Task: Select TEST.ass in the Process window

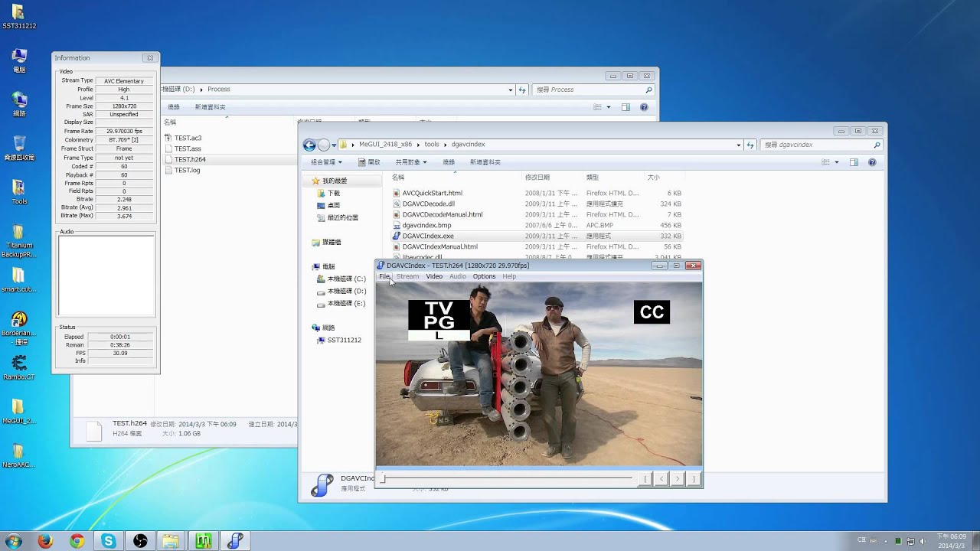Action: point(188,148)
